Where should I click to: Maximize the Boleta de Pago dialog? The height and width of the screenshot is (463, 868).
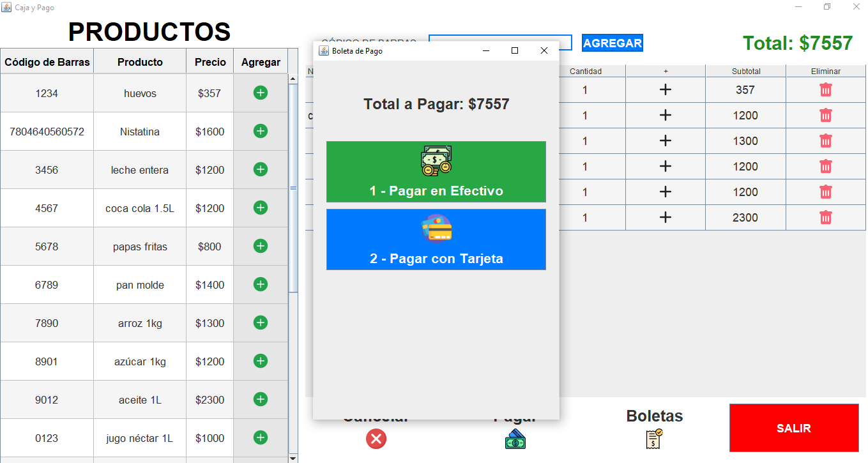(515, 50)
